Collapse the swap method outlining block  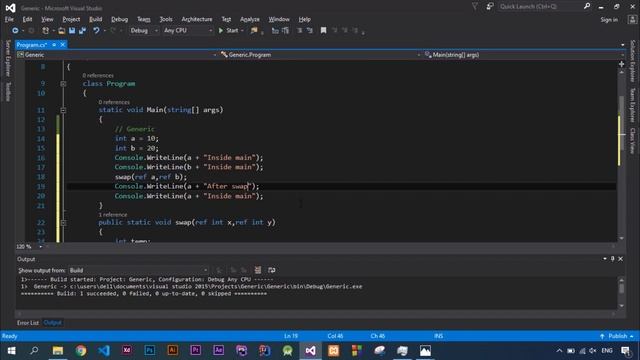pos(63,223)
